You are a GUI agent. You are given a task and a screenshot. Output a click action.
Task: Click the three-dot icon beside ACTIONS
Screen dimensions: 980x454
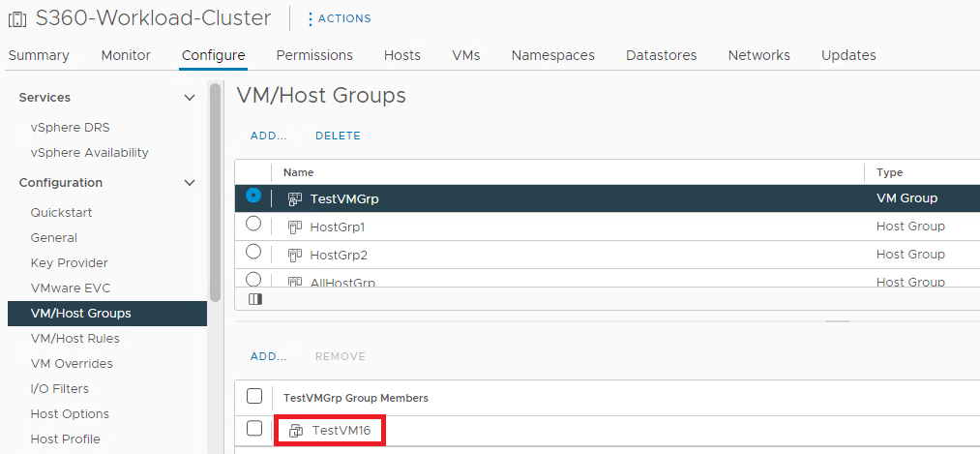coord(310,18)
